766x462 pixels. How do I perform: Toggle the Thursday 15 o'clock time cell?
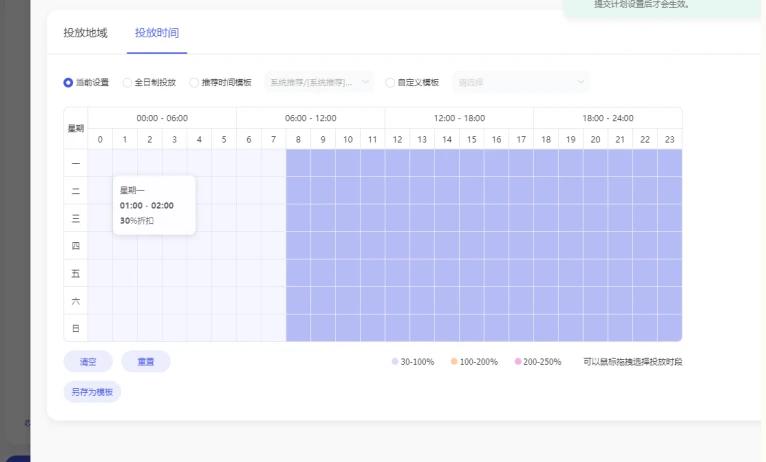pyautogui.click(x=471, y=245)
